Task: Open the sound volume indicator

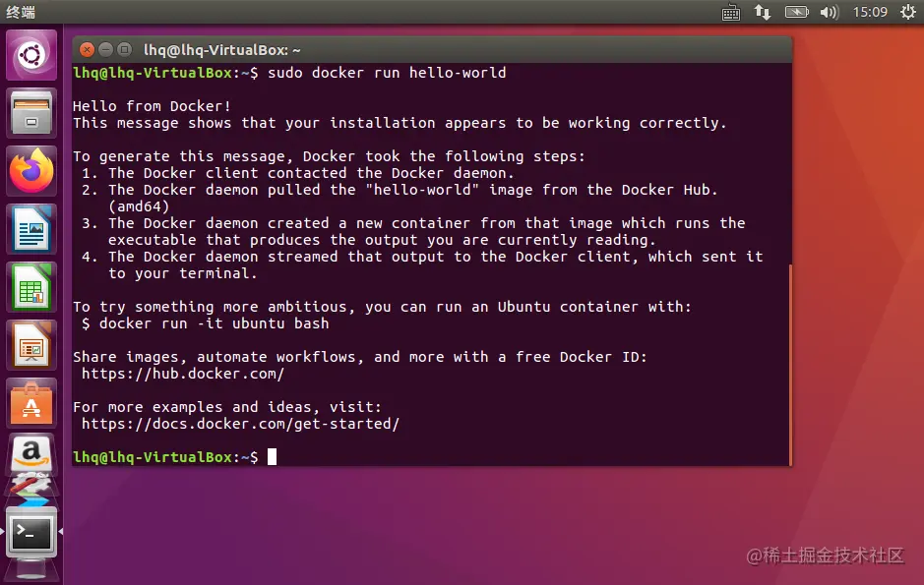Action: click(829, 13)
